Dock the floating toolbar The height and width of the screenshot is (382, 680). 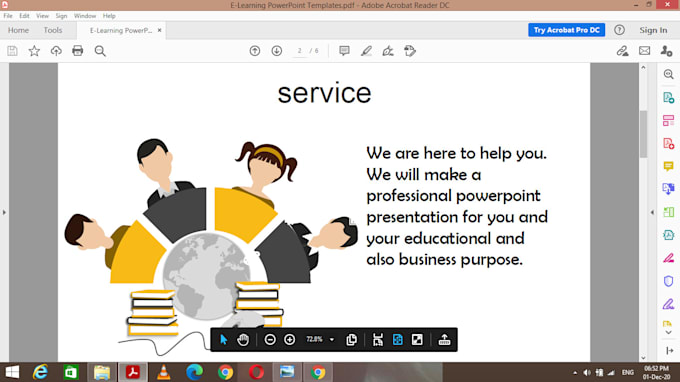point(445,340)
